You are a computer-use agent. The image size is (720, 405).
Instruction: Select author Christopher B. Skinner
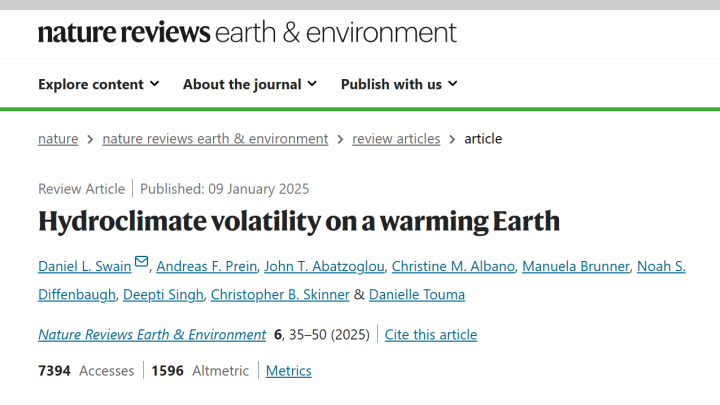pos(280,294)
